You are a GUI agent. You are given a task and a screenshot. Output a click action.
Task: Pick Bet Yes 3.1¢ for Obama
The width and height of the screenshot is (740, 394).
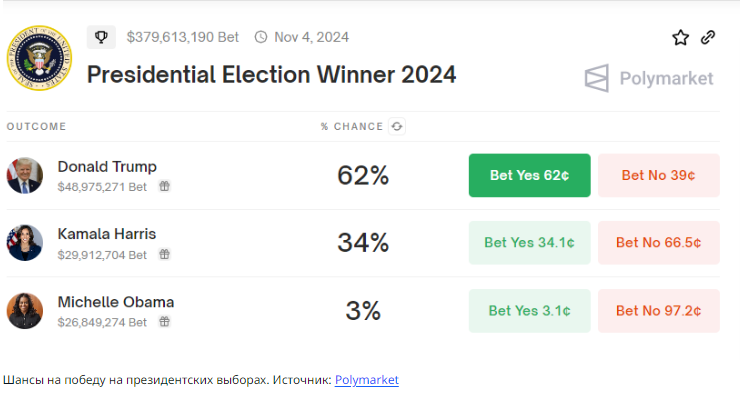click(530, 310)
